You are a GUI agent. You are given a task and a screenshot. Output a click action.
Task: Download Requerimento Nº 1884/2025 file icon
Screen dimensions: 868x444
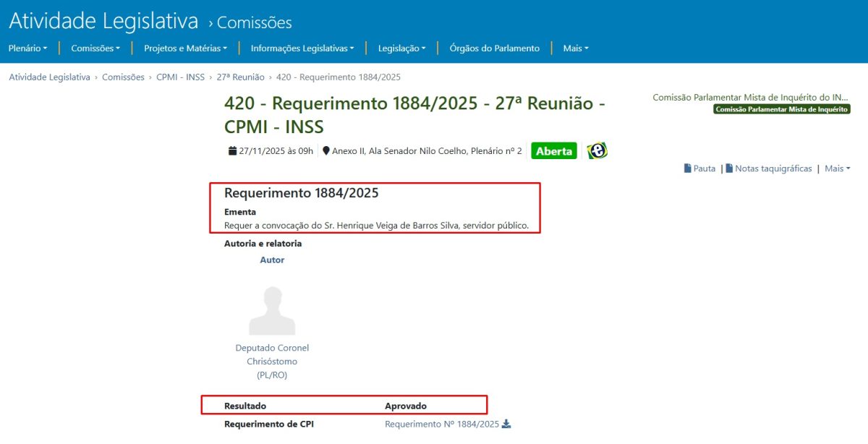(x=506, y=424)
